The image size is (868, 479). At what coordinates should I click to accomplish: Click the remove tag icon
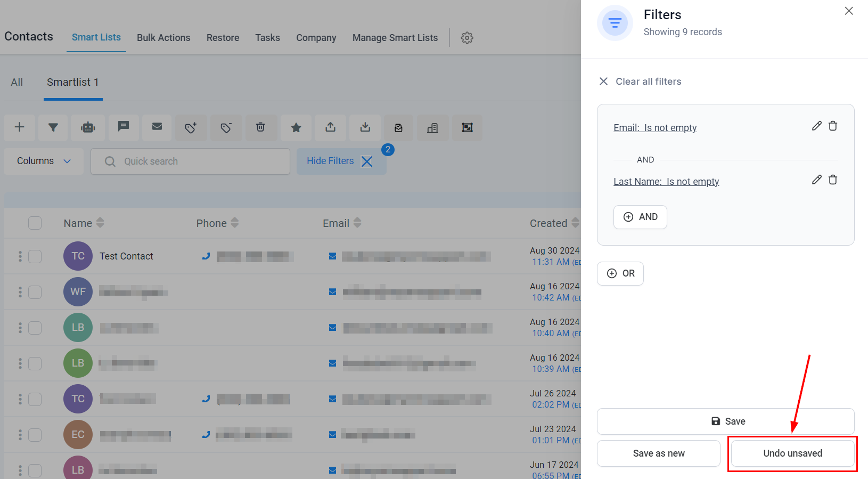(226, 127)
